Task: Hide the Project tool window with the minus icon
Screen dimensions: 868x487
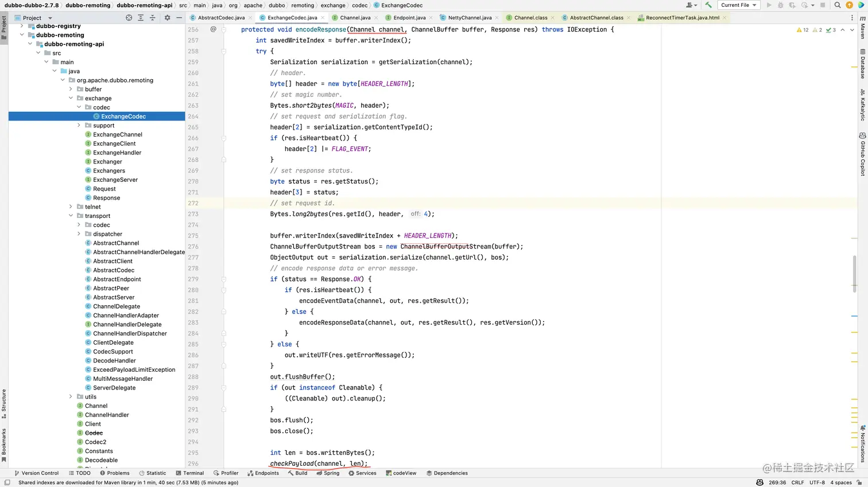Action: pos(179,18)
